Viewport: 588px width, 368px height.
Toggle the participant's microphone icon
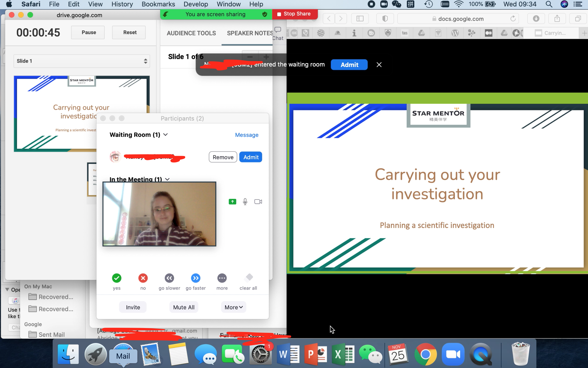pos(245,202)
